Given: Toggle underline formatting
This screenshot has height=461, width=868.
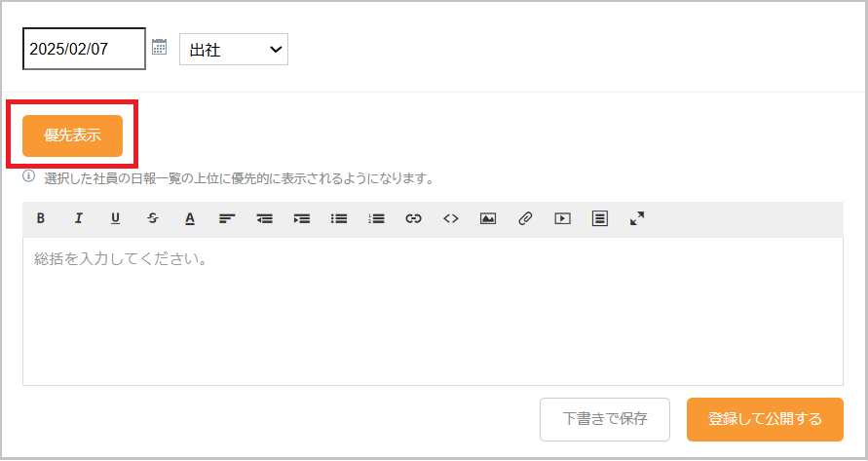Looking at the screenshot, I should [x=115, y=218].
